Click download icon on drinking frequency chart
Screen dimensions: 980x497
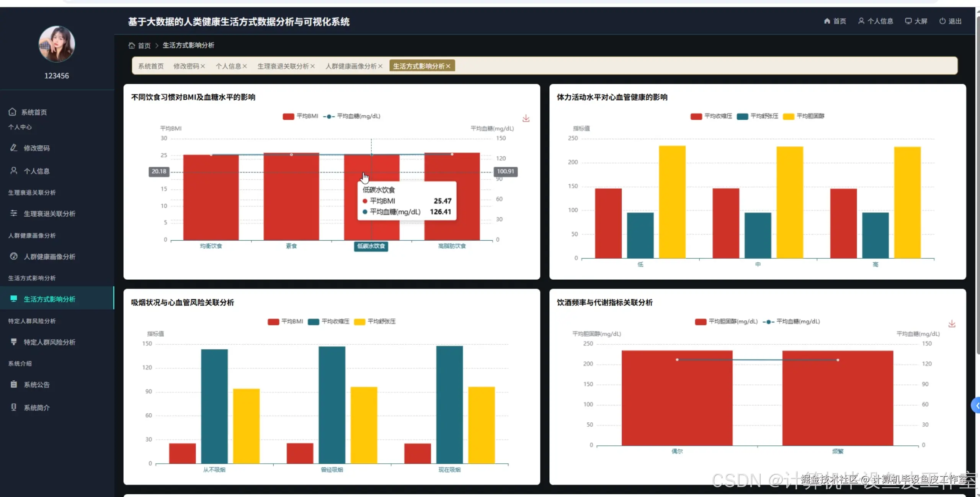pos(952,324)
